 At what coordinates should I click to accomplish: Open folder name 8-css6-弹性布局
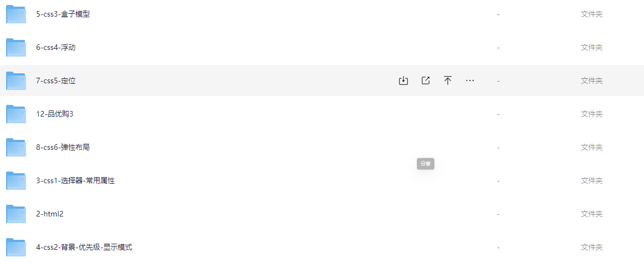[x=63, y=148]
